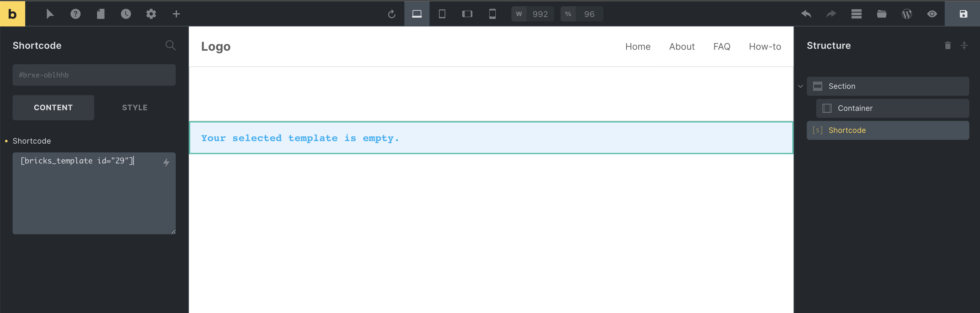Click the undo arrow icon
The image size is (980, 313).
tap(806, 14)
